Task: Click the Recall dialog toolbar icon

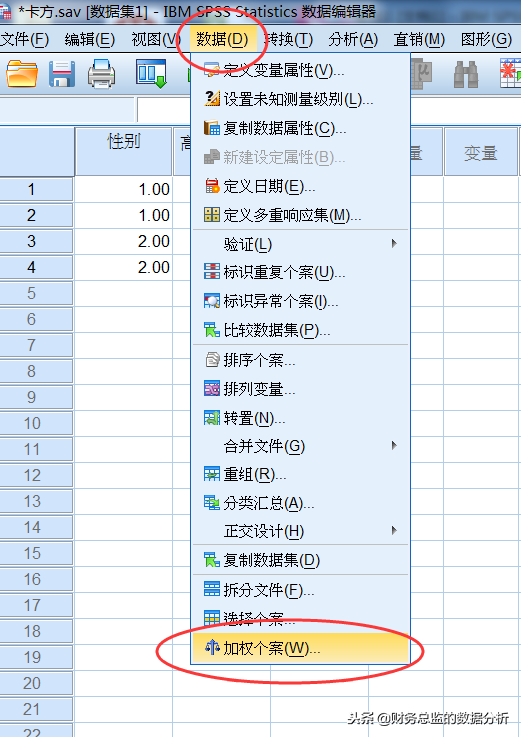Action: (x=151, y=74)
